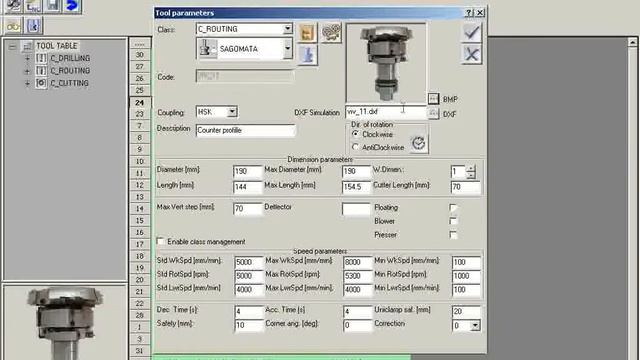The image size is (640, 360).
Task: Click the Dec. Time [s] field
Action: point(249,311)
